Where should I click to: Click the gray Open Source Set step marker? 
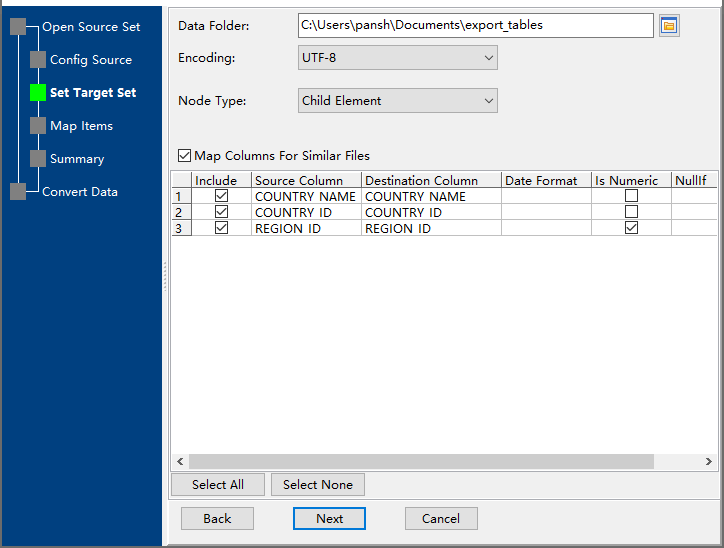(18, 27)
